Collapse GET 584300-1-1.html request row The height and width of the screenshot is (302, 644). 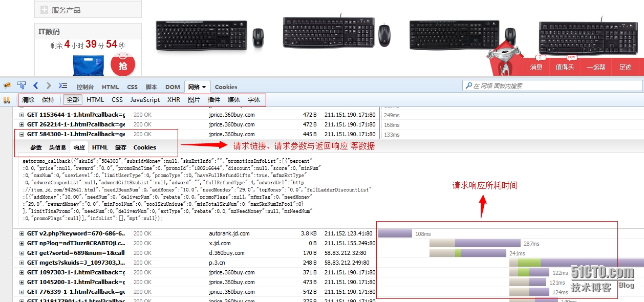22,134
